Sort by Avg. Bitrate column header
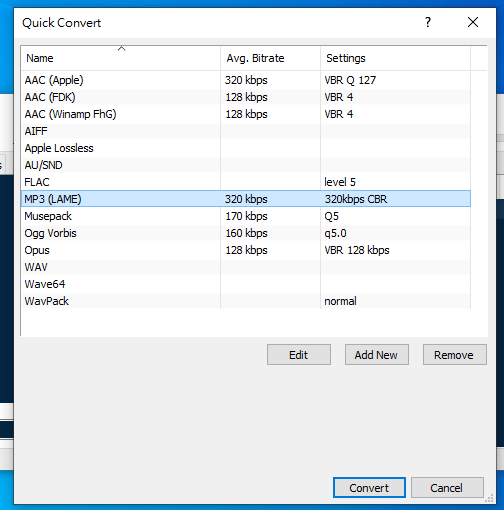504x510 pixels. [x=270, y=58]
